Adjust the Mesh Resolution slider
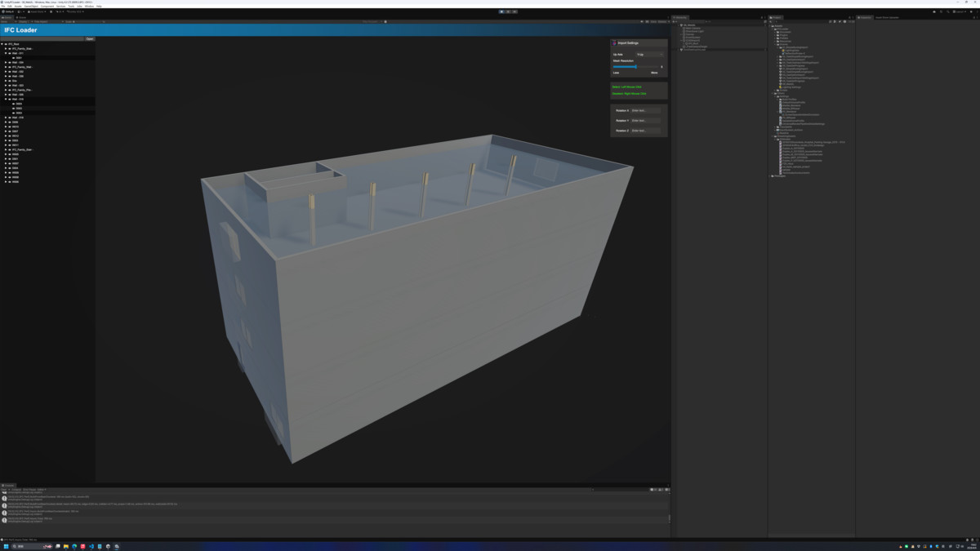The width and height of the screenshot is (980, 551). pos(636,67)
